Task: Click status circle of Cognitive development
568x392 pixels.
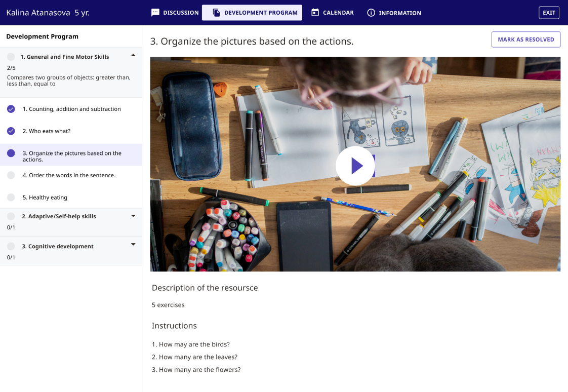Action: click(x=11, y=246)
